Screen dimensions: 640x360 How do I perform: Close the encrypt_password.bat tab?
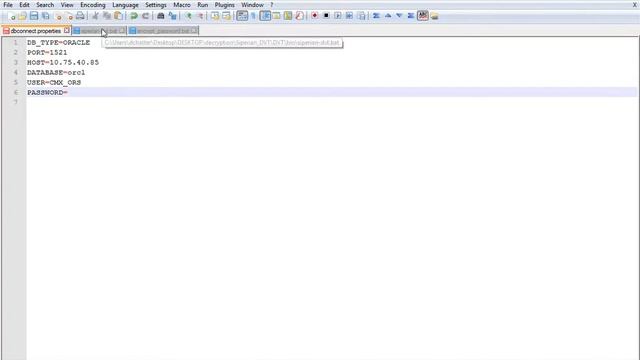pos(194,31)
